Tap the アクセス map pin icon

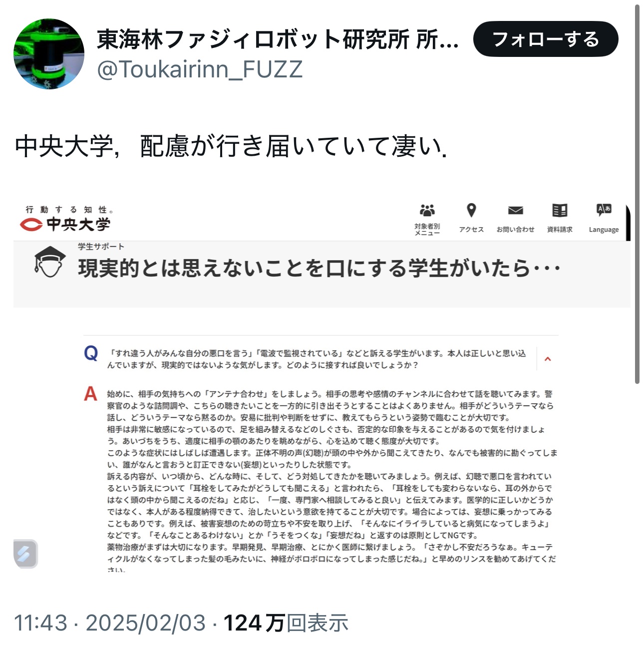point(471,210)
